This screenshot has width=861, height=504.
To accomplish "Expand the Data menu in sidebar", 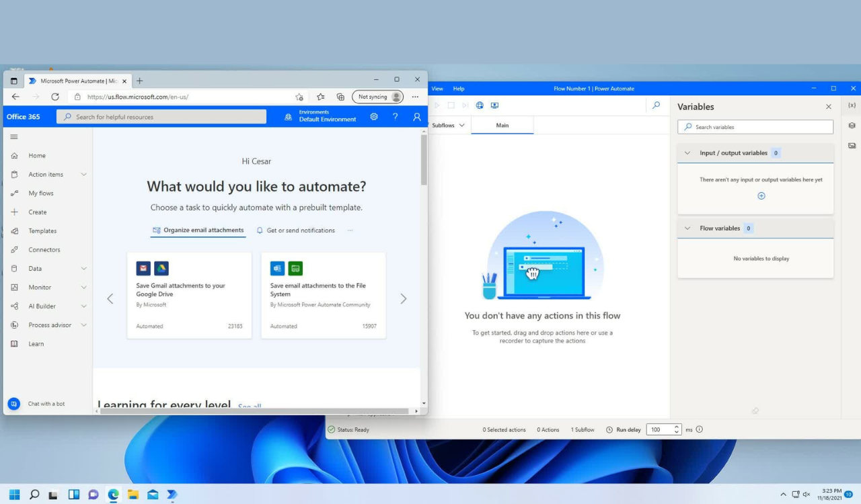I will click(84, 268).
